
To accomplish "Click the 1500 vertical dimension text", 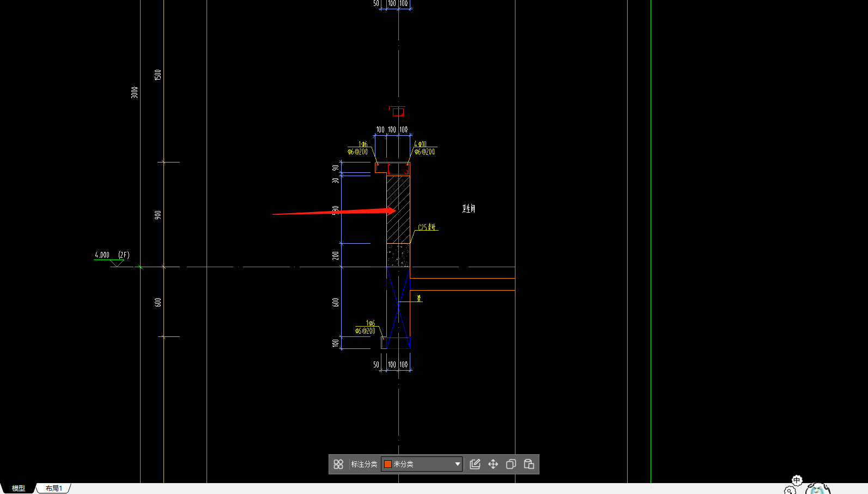I will point(158,75).
